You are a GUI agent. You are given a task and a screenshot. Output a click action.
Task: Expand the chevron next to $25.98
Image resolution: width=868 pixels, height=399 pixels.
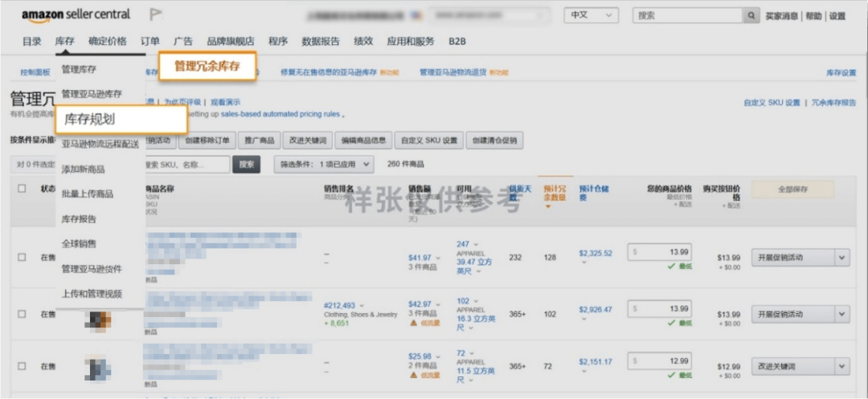[439, 356]
